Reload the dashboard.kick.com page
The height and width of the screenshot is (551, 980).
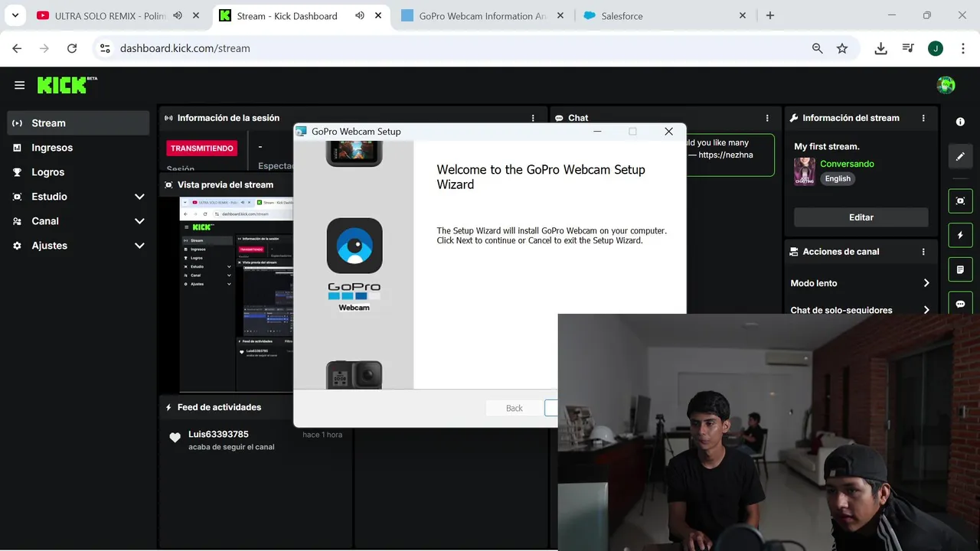72,48
